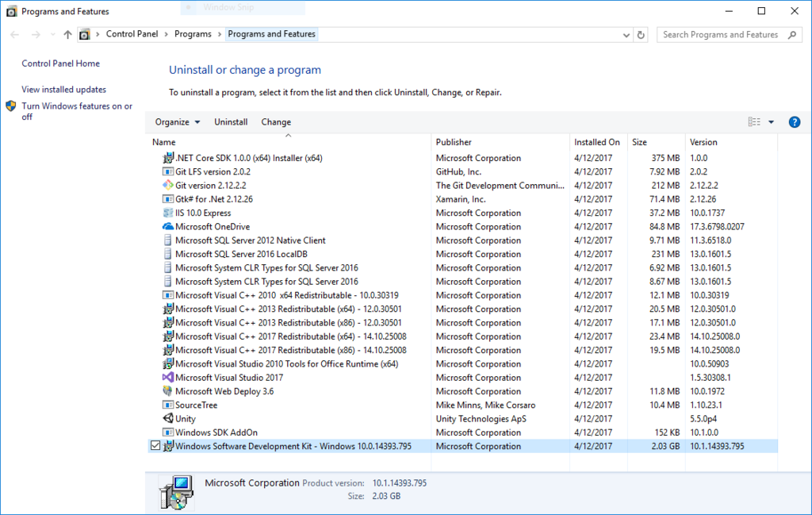Click the Uninstall button
Viewport: 812px width, 515px height.
coord(231,122)
